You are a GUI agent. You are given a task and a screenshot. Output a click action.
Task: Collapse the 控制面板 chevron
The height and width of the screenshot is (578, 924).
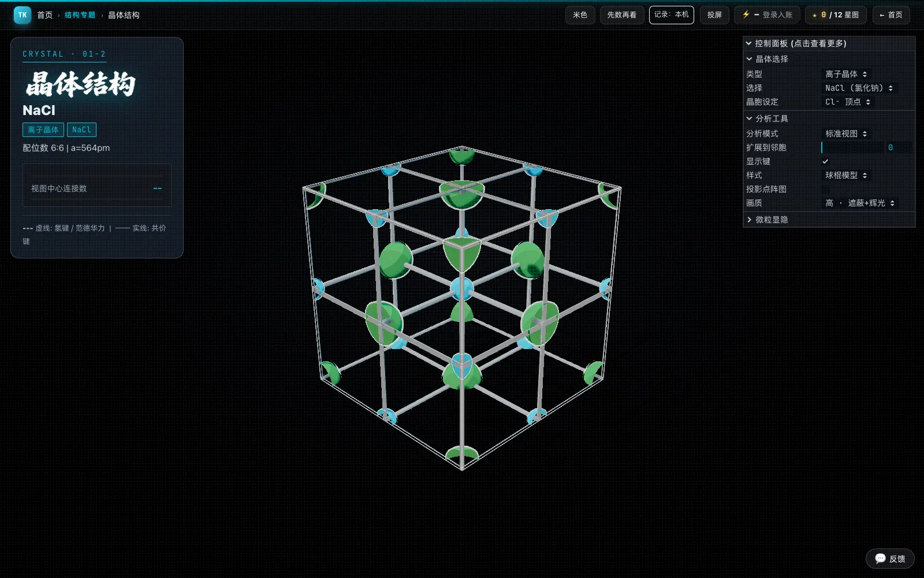748,43
